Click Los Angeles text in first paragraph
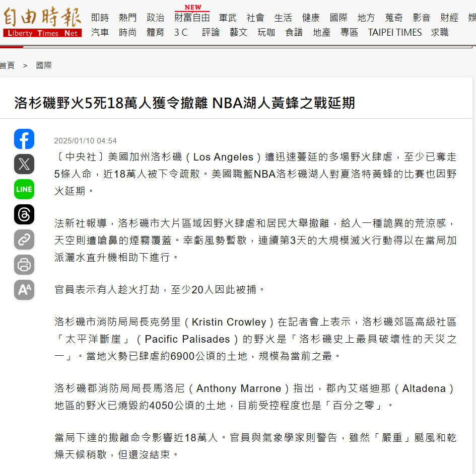 pos(223,157)
